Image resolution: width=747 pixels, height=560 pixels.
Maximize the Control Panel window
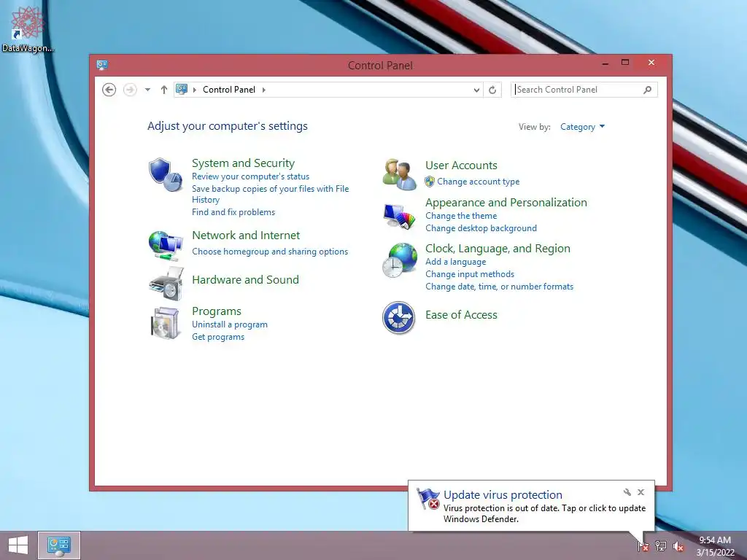[x=625, y=63]
